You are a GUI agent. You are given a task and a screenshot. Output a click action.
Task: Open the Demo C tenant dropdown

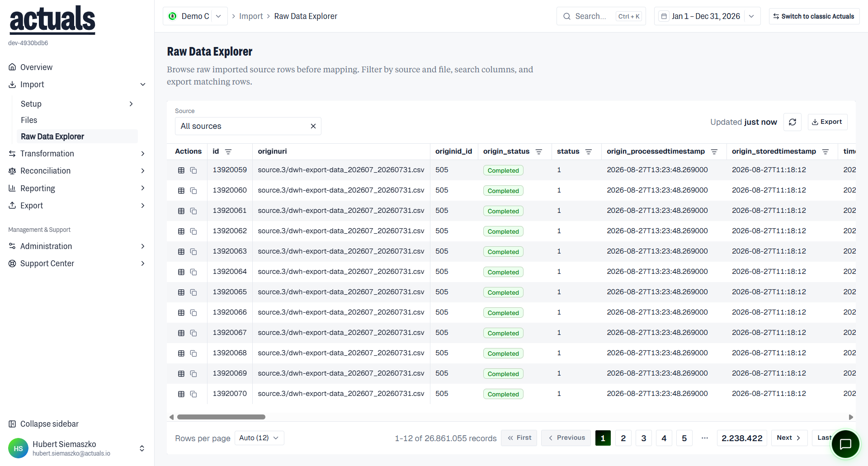[x=195, y=16]
